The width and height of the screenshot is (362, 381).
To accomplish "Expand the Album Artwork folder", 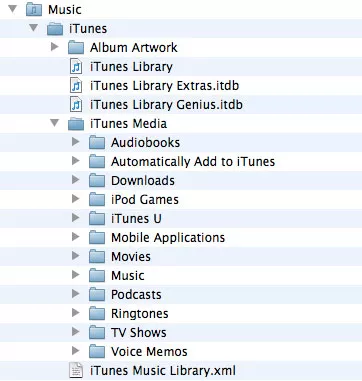I will 55,47.
